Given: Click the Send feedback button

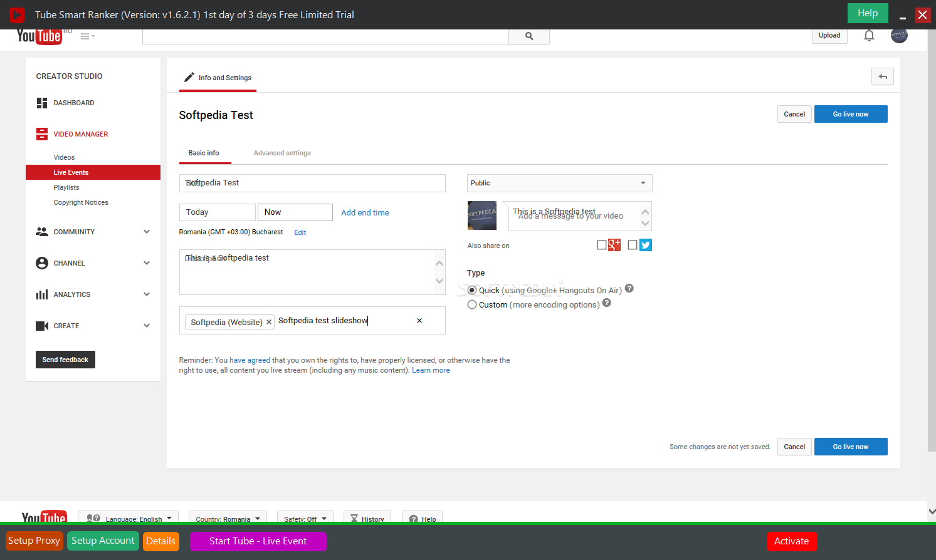Looking at the screenshot, I should point(65,360).
